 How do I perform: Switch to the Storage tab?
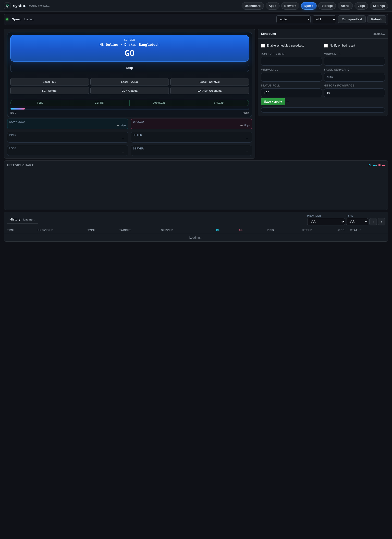[327, 6]
